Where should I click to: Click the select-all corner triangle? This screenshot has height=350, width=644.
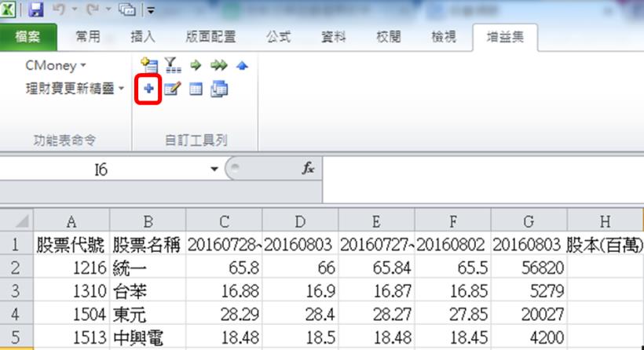tap(16, 221)
